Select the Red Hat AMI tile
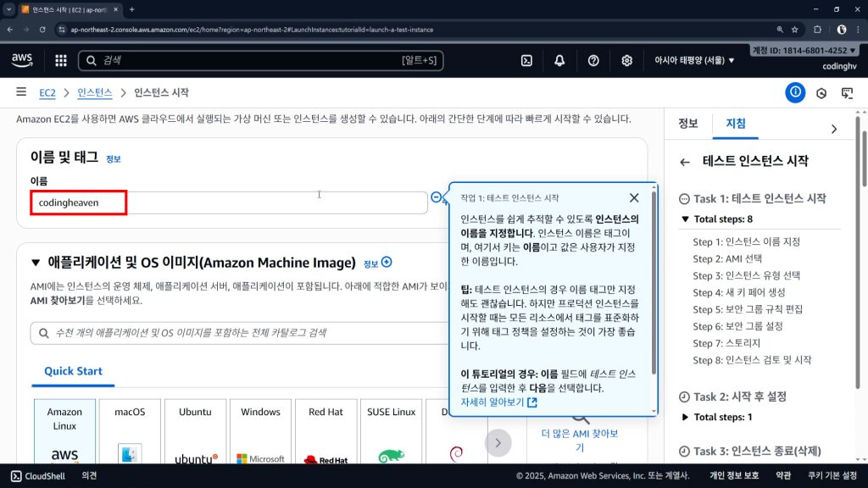 (x=325, y=431)
